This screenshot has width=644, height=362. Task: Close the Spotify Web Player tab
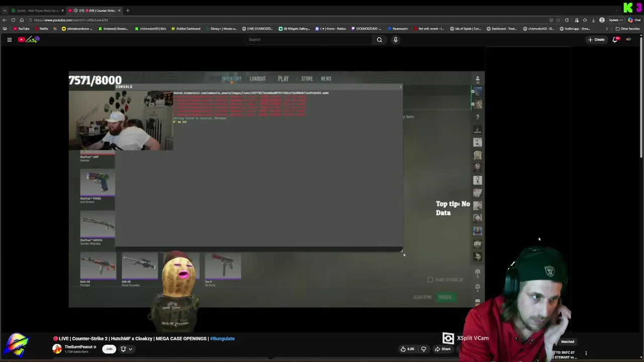coord(62,11)
